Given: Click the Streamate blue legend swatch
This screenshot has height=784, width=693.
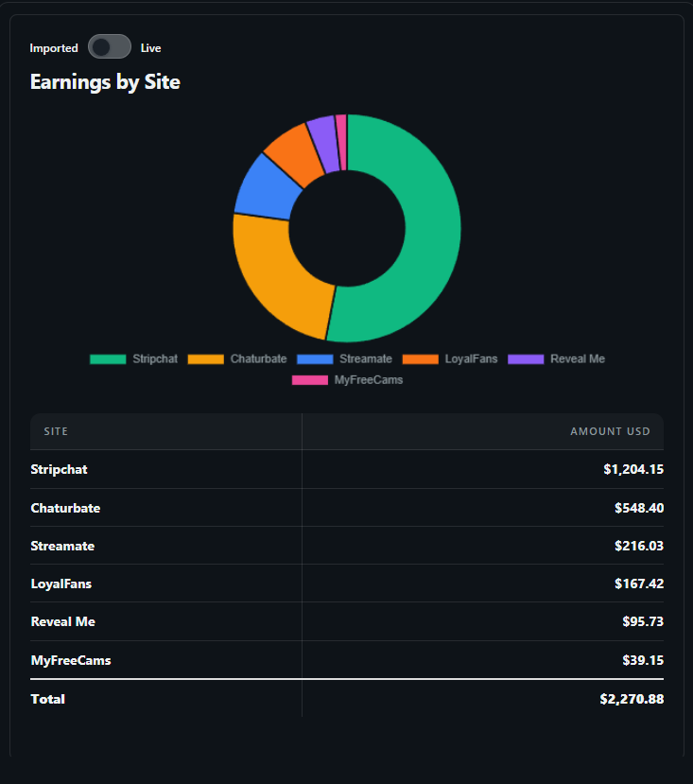Looking at the screenshot, I should point(315,359).
